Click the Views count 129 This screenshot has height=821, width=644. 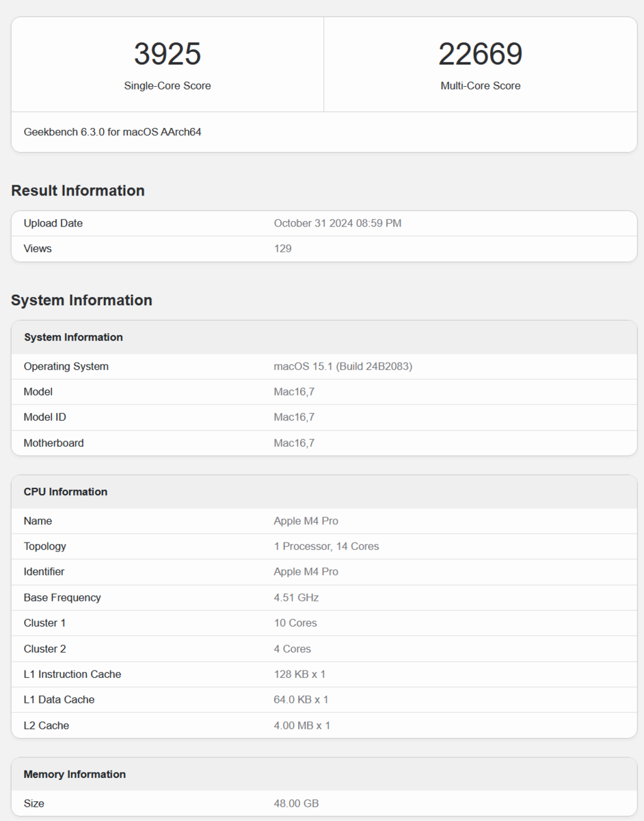[x=282, y=248]
